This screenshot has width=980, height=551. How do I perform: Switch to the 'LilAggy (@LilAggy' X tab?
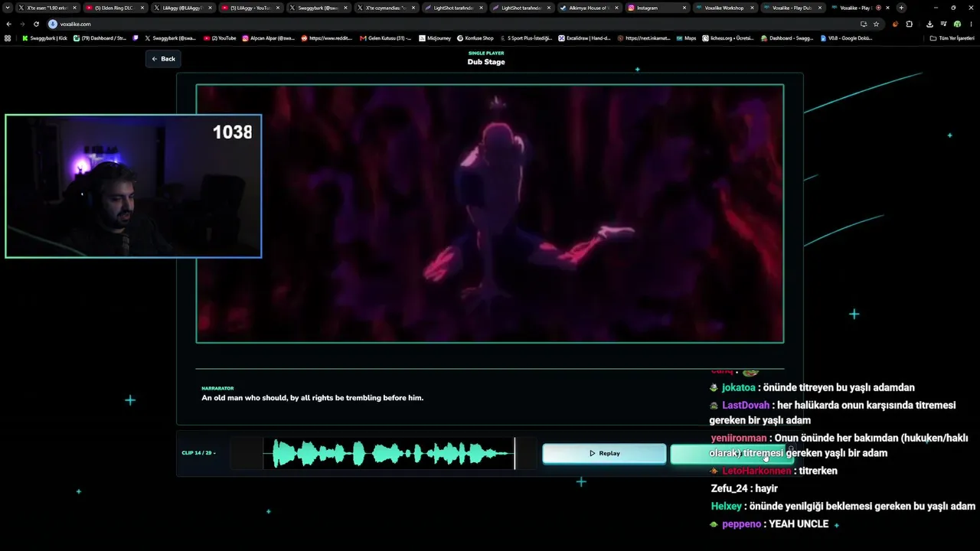pos(182,8)
